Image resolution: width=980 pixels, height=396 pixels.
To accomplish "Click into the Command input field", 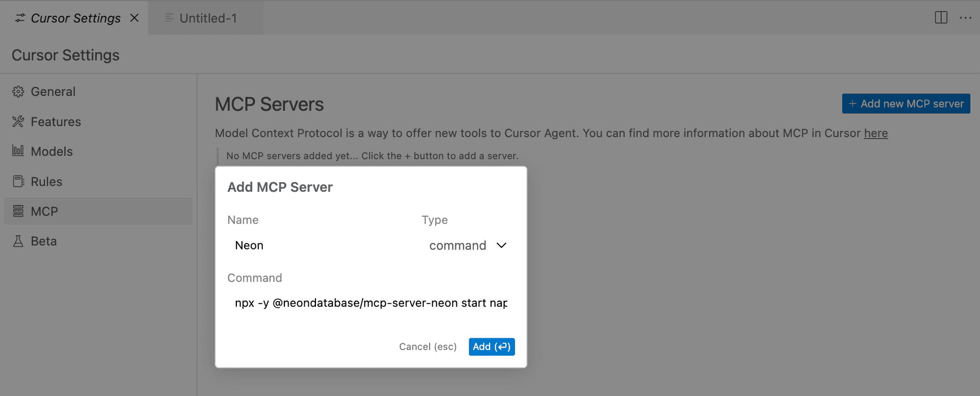I will [x=371, y=303].
